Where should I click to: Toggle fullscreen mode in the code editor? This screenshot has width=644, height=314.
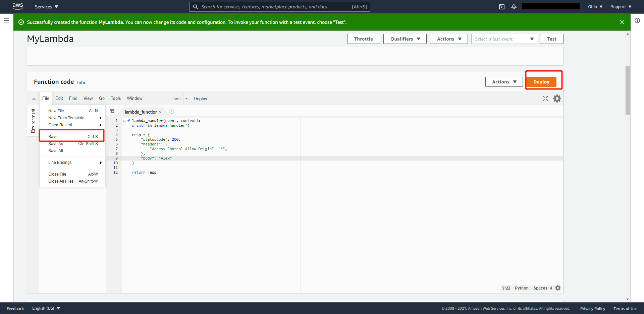(545, 98)
